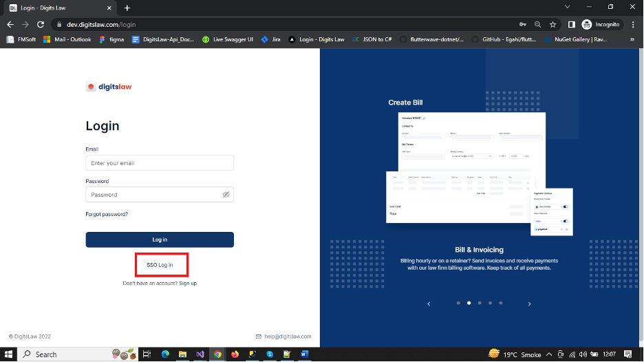
Task: Go to next carousel slide
Action: pyautogui.click(x=529, y=304)
